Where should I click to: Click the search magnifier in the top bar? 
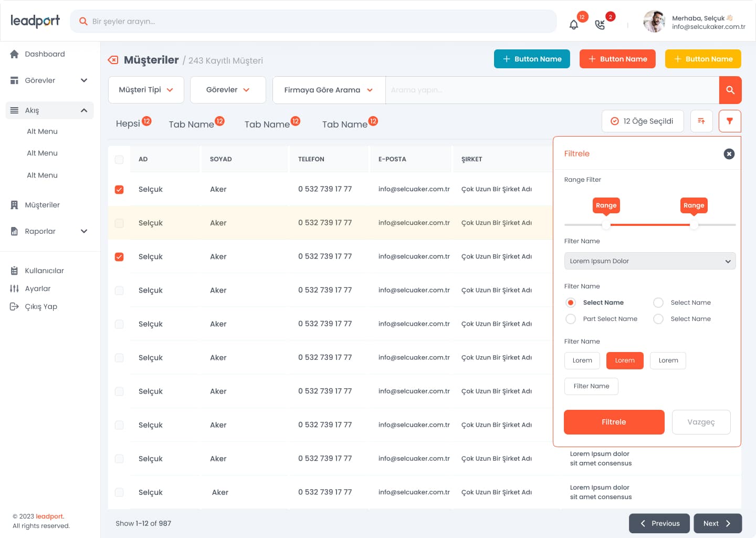pos(83,22)
